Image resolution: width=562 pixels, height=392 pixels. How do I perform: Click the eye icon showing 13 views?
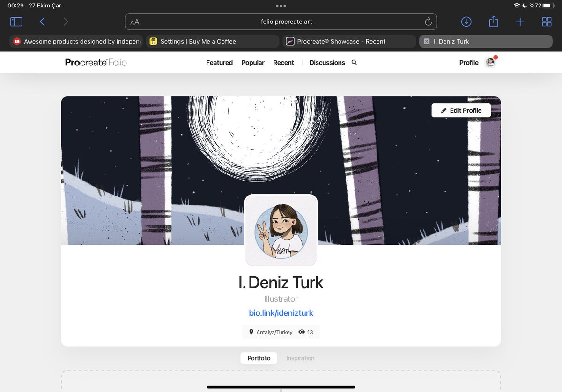[301, 332]
